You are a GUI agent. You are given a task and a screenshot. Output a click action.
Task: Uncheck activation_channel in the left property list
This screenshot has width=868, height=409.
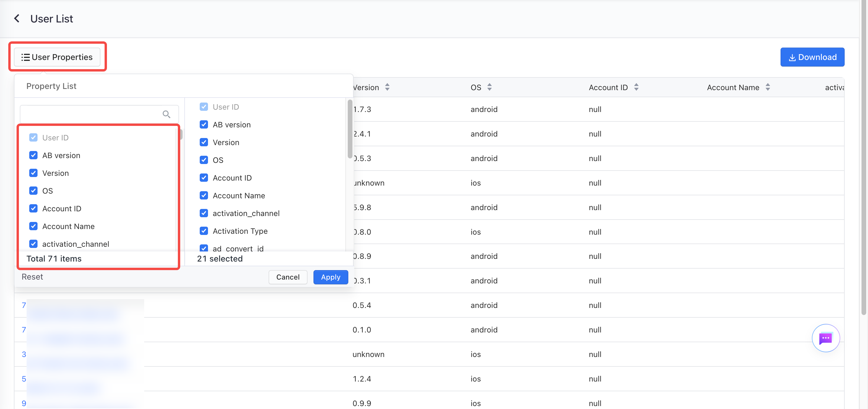pos(33,244)
